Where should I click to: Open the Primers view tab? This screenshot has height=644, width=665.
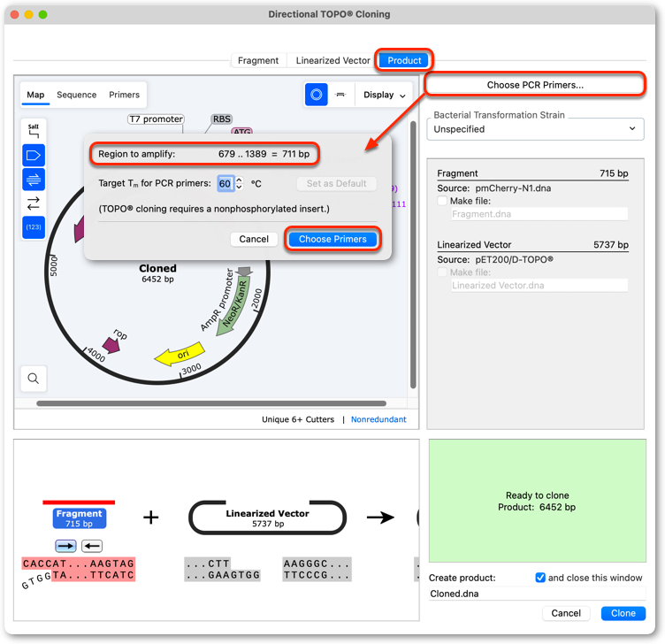point(125,95)
